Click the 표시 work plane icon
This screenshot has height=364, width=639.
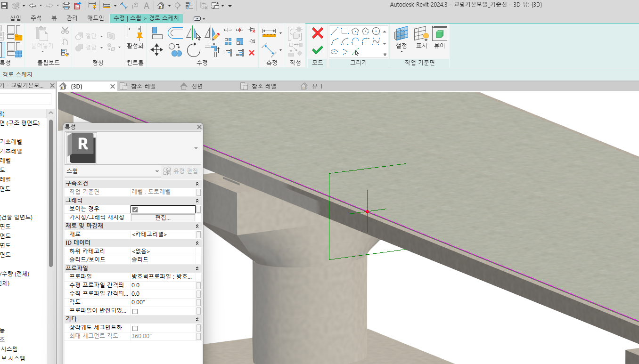click(421, 37)
